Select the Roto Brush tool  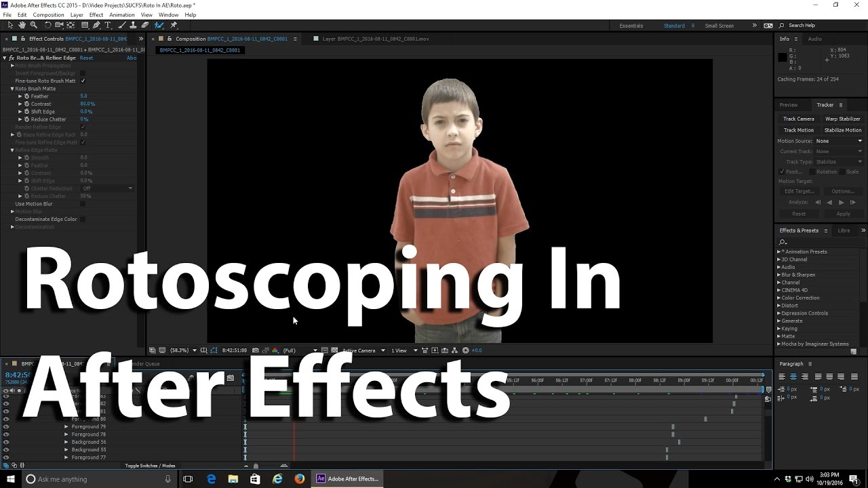pos(159,25)
